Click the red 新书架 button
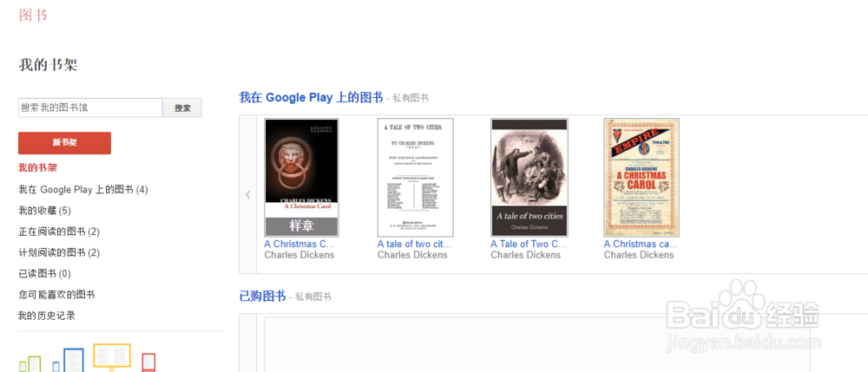The image size is (868, 372). (65, 142)
